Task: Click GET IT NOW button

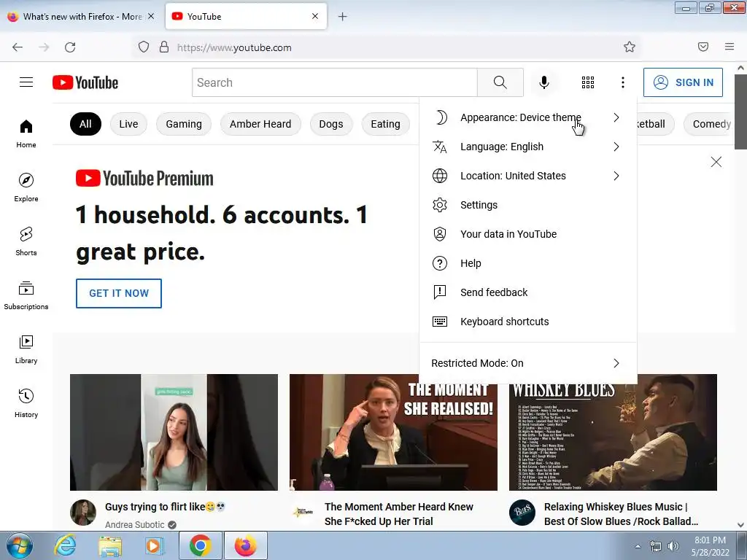Action: pyautogui.click(x=119, y=293)
